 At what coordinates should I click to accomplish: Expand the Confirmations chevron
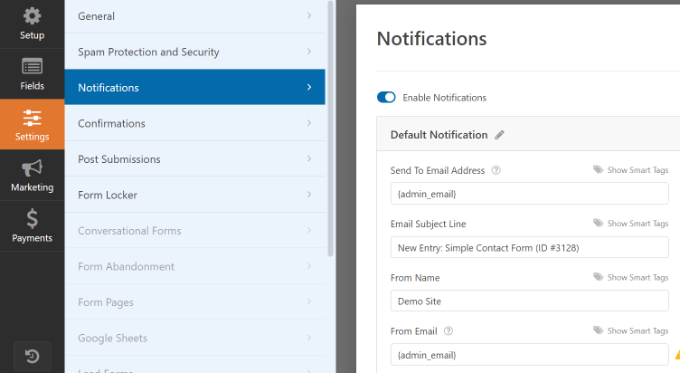pyautogui.click(x=309, y=123)
